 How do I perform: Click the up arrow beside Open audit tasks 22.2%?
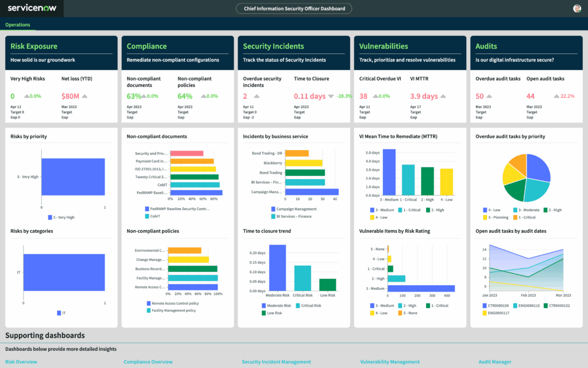coord(556,97)
